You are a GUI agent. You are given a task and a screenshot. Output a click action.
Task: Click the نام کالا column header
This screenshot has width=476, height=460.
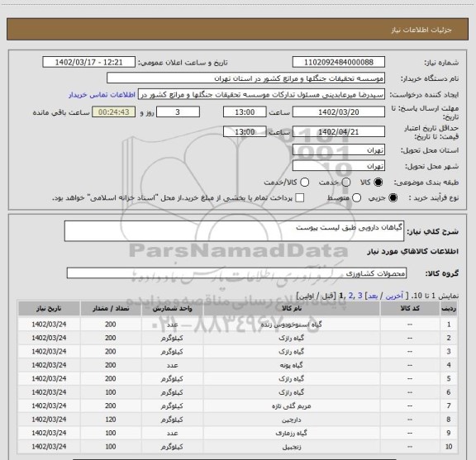[x=292, y=309]
